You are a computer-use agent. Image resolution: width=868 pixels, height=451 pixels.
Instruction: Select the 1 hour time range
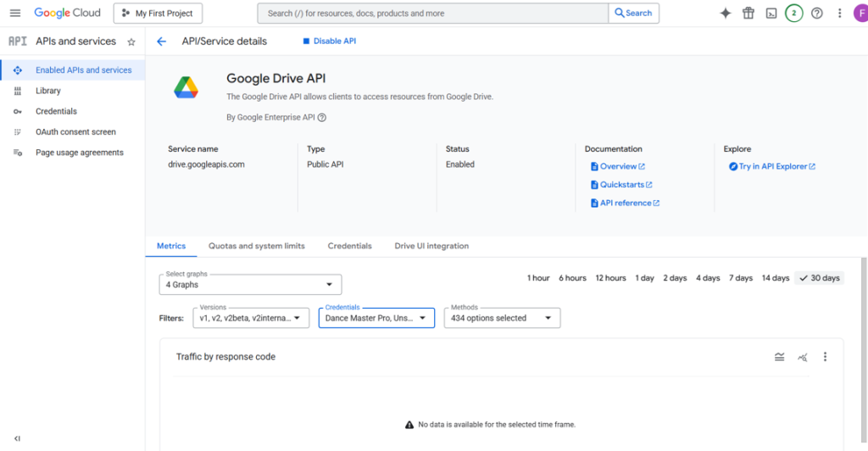click(x=538, y=278)
